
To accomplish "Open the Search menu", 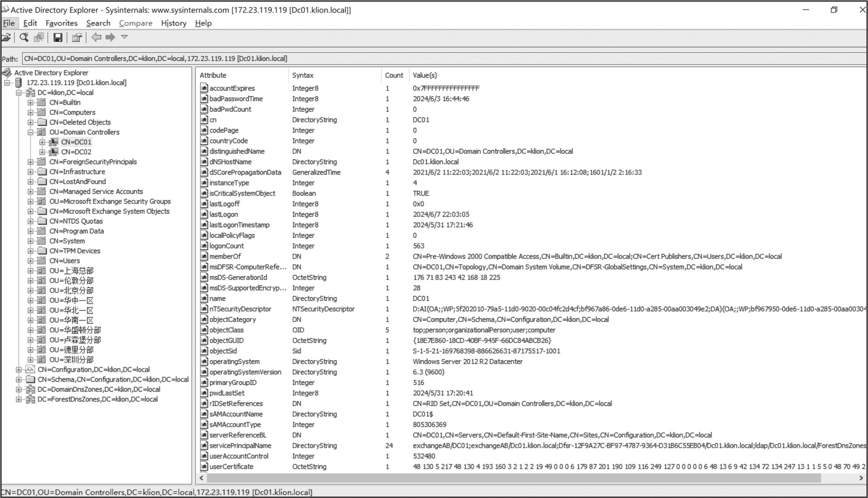I will click(98, 23).
